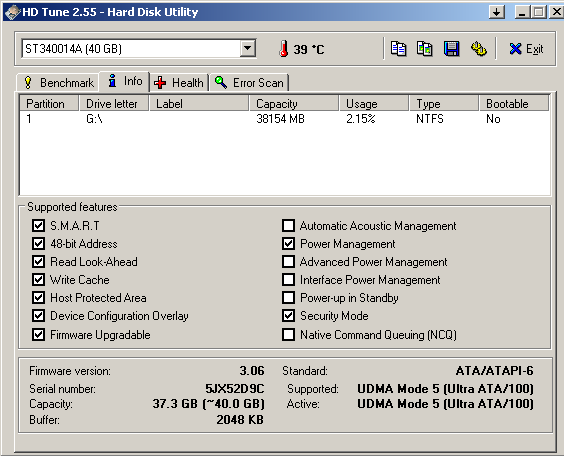Select the Info tab

(125, 81)
